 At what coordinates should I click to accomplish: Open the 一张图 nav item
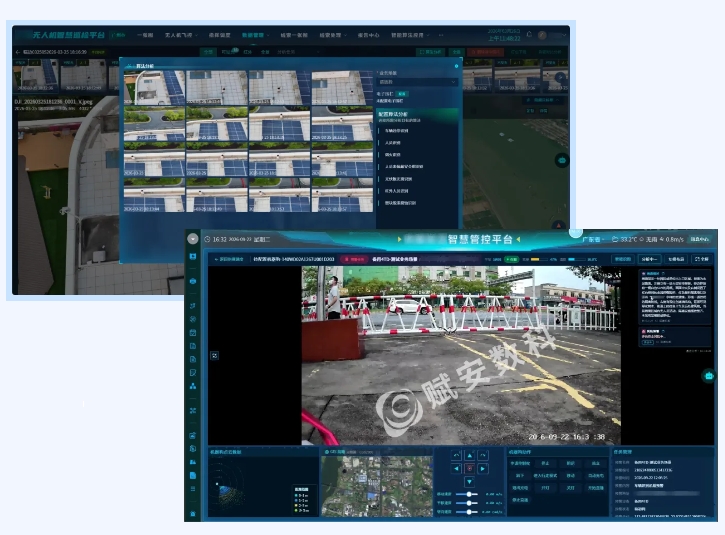coord(145,35)
